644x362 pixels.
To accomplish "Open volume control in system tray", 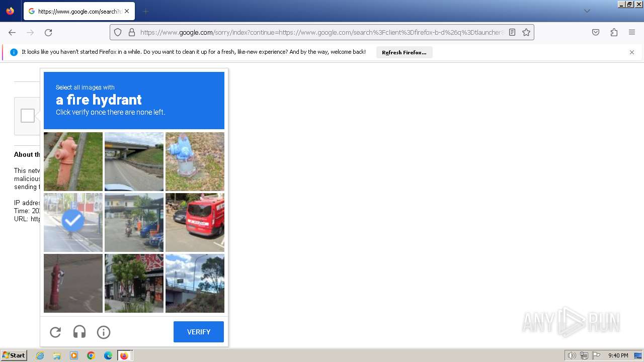I will 572,355.
